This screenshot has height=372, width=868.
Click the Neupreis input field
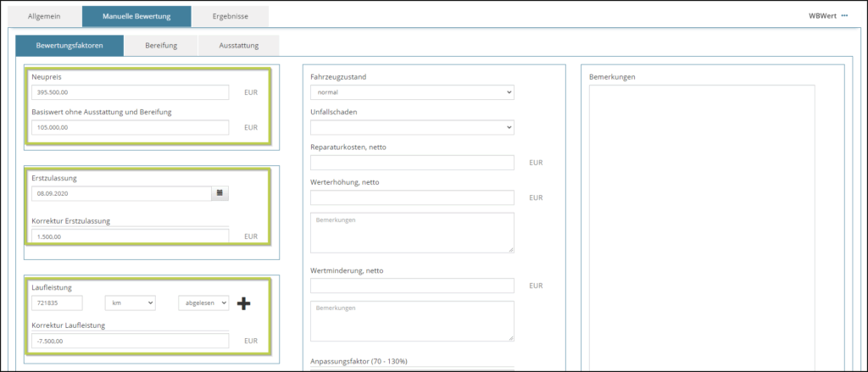[x=130, y=92]
